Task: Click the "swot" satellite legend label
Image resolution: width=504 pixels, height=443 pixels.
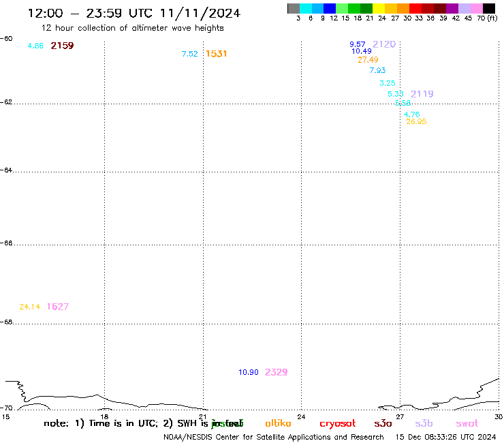Action: (467, 424)
